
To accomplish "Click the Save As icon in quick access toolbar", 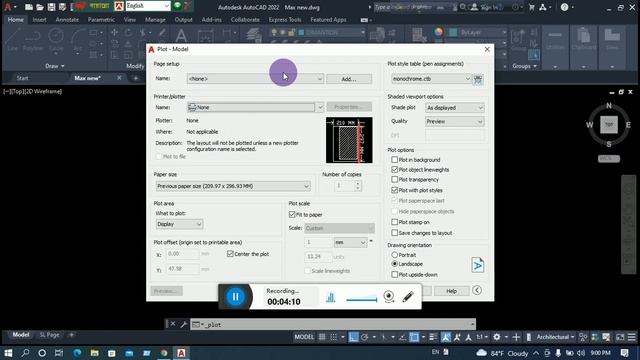I will (x=62, y=7).
